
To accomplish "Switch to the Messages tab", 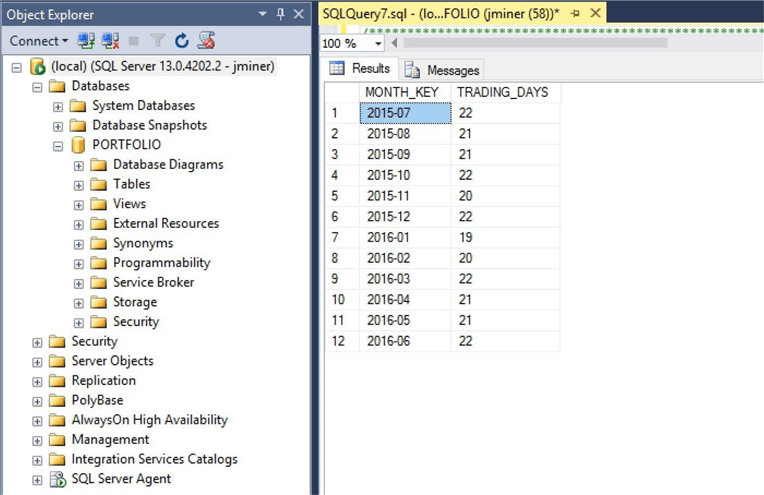I will click(442, 70).
